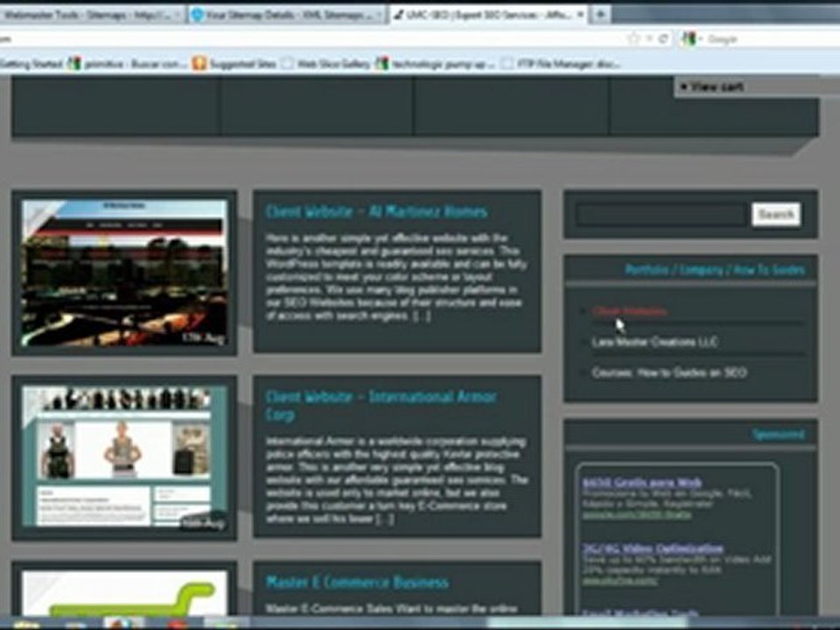Open the Web Slice Gallery bookmark
The image size is (840, 630).
(x=326, y=64)
